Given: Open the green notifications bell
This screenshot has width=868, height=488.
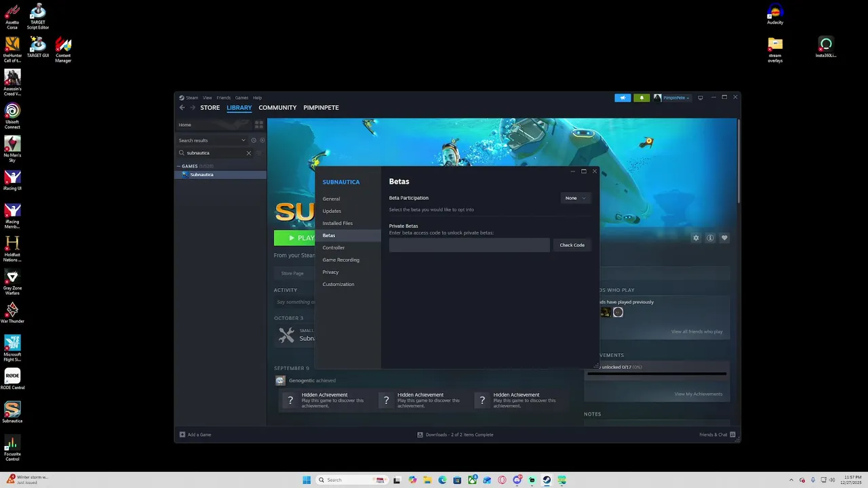Looking at the screenshot, I should point(642,98).
